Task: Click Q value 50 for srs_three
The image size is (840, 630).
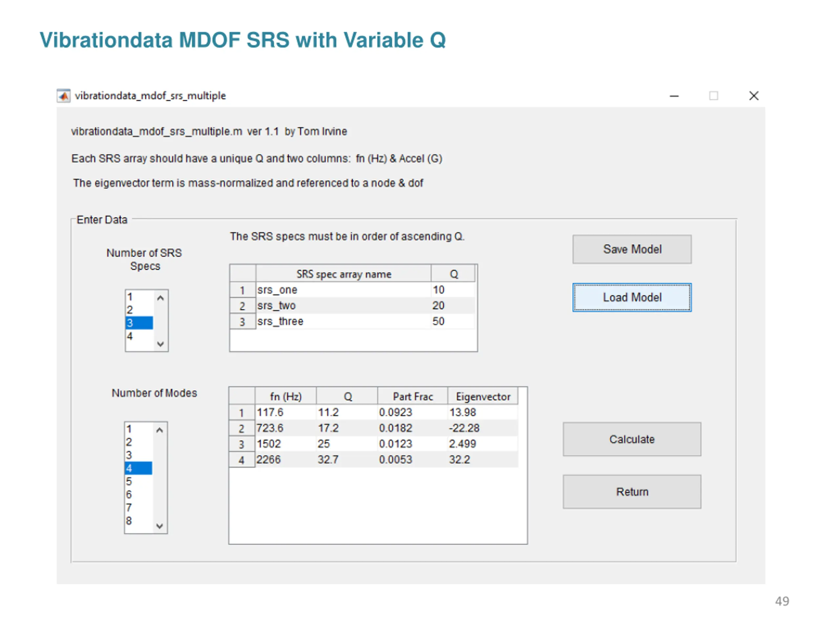Action: click(453, 321)
